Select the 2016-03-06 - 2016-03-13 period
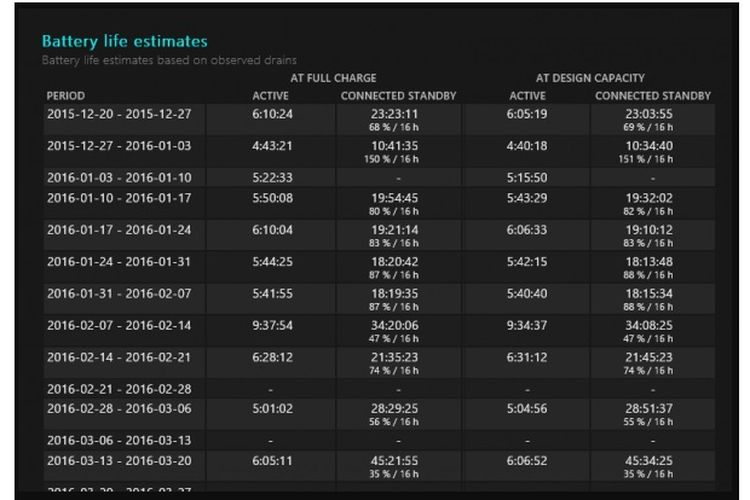This screenshot has width=750, height=500. pos(118,440)
